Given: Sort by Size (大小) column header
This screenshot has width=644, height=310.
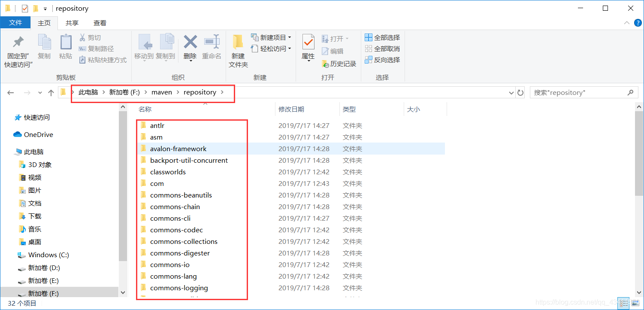Looking at the screenshot, I should pyautogui.click(x=413, y=109).
